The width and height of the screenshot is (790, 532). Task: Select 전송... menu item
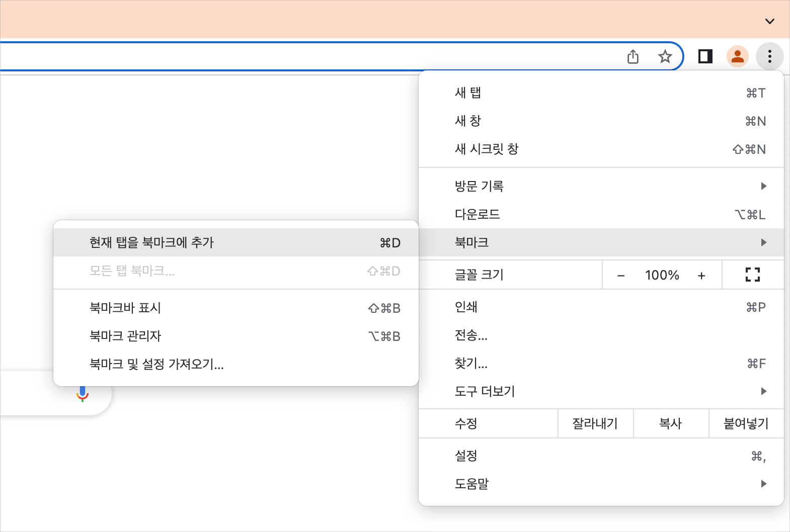point(601,335)
